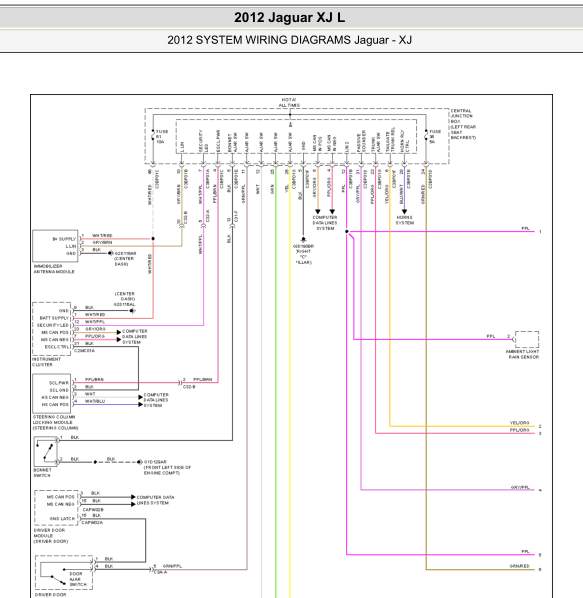
Task: Click the 'HORN RLY CTRL' vertical pin label
Action: [405, 141]
